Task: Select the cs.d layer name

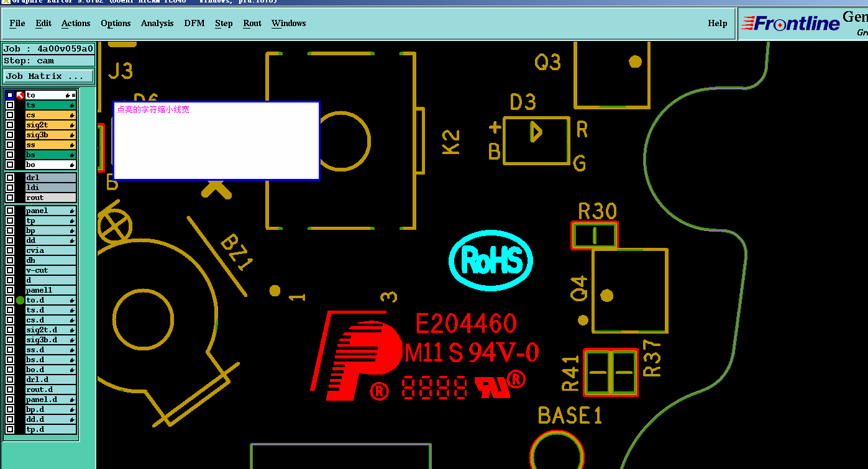Action: coord(50,320)
